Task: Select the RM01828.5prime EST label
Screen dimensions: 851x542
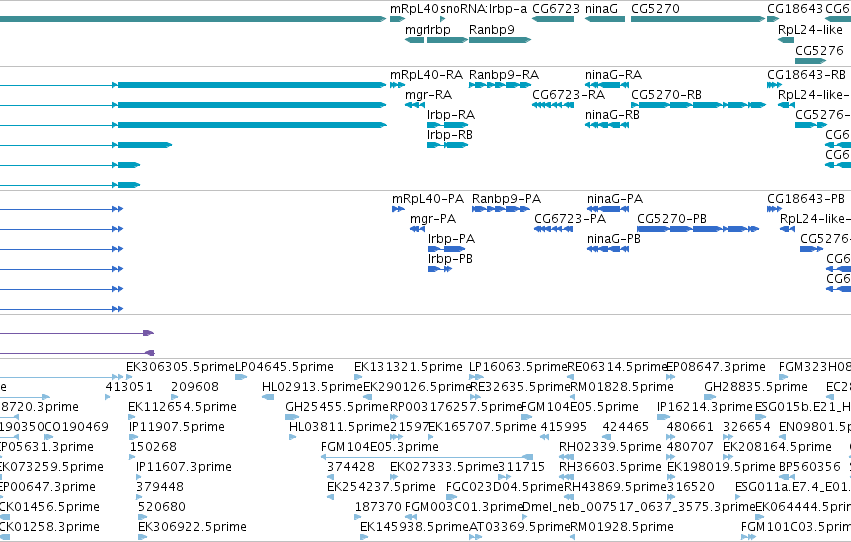Action: 621,387
